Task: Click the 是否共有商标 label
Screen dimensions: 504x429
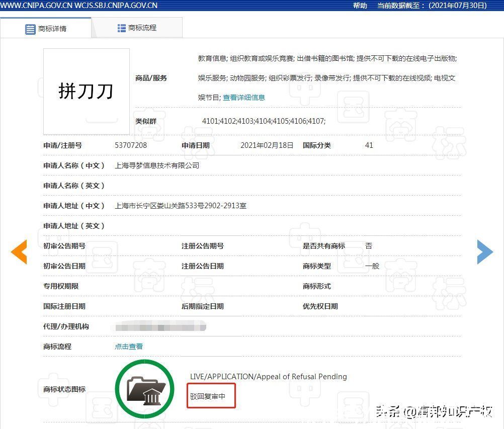Action: pyautogui.click(x=324, y=246)
